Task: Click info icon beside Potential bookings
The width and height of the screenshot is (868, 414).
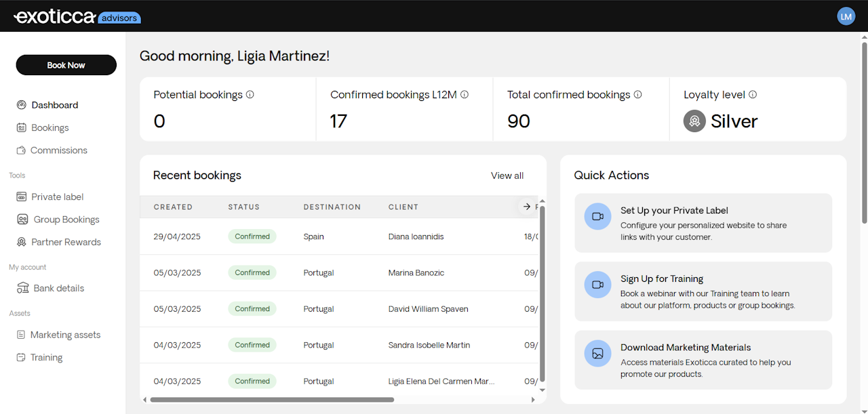Action: pyautogui.click(x=250, y=95)
